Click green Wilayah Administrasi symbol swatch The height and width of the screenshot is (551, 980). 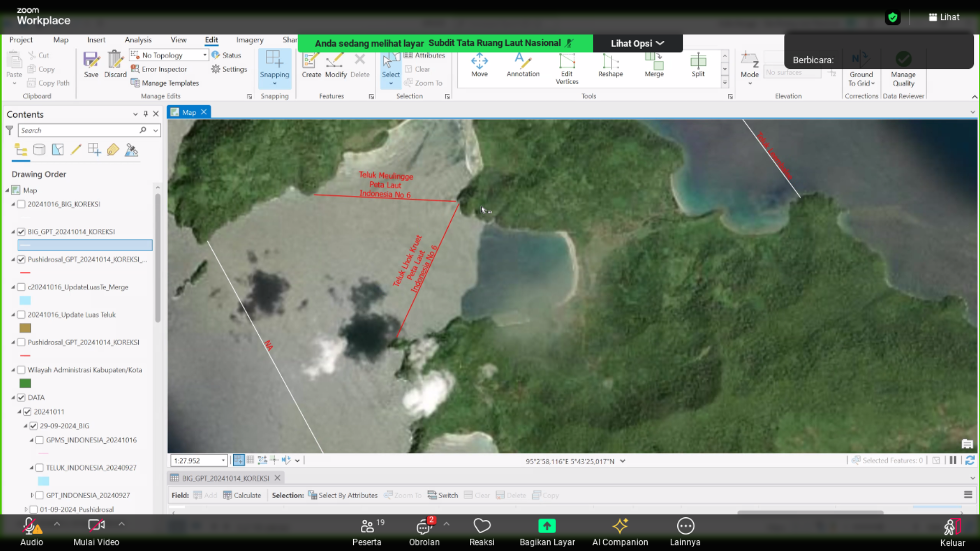pyautogui.click(x=25, y=383)
